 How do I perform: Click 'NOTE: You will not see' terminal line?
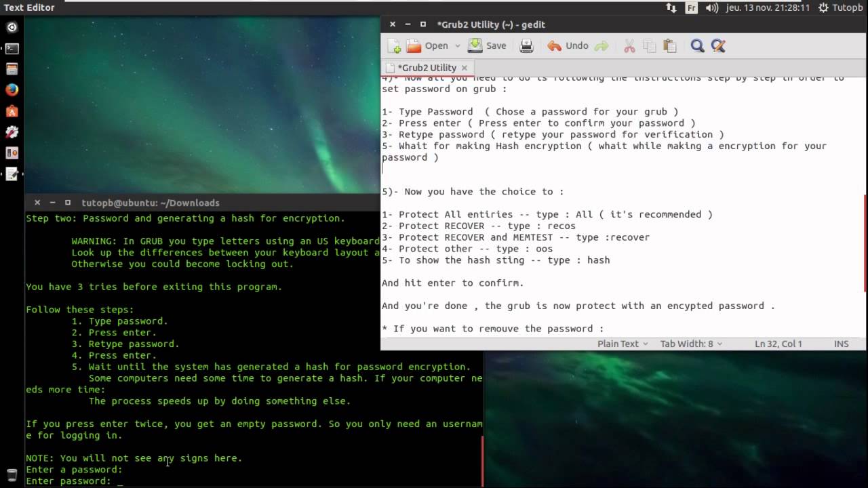(134, 458)
